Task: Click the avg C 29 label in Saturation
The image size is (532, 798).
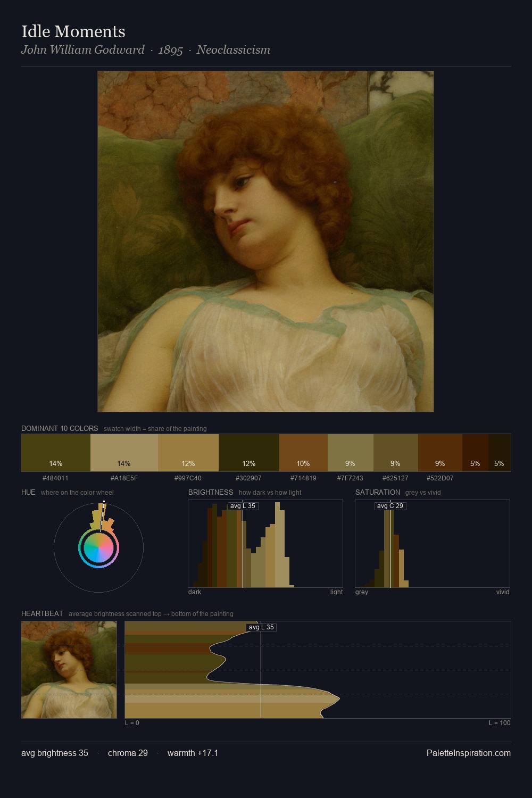Action: pyautogui.click(x=390, y=506)
